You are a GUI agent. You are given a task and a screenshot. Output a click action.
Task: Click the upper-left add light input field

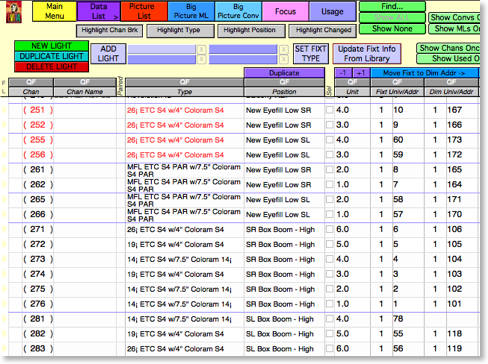tap(162, 49)
